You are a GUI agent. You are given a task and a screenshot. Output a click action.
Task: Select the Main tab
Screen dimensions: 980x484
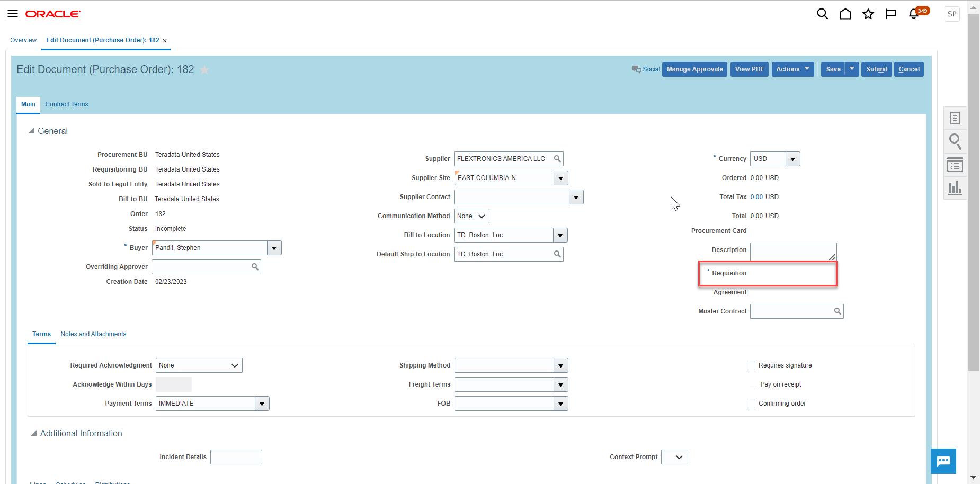coord(28,104)
